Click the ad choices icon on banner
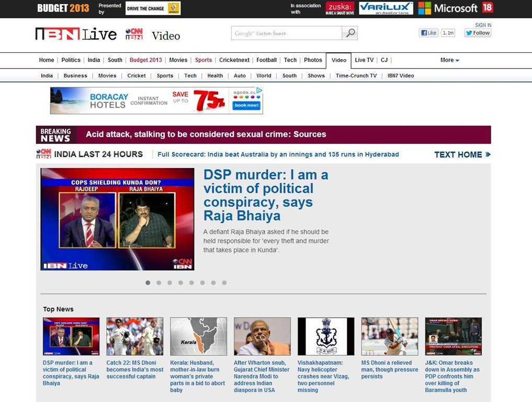532x402 pixels. coord(259,91)
